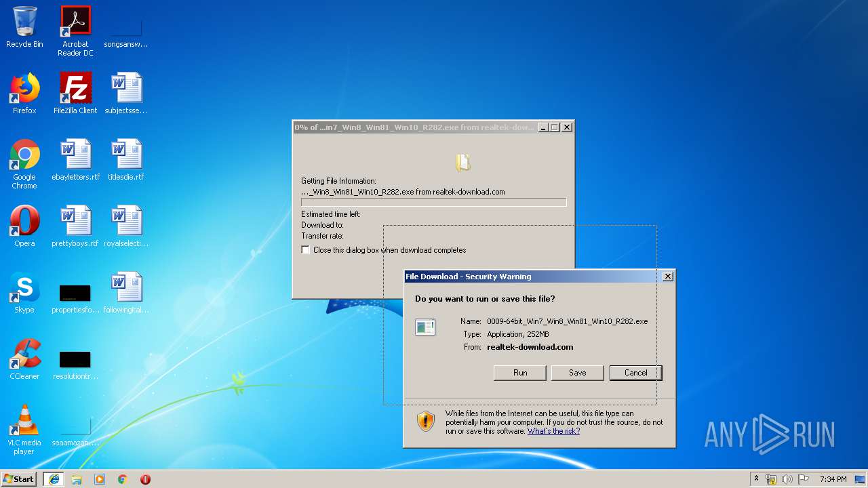868x488 pixels.
Task: Open Windows Explorer from taskbar
Action: pos(77,479)
